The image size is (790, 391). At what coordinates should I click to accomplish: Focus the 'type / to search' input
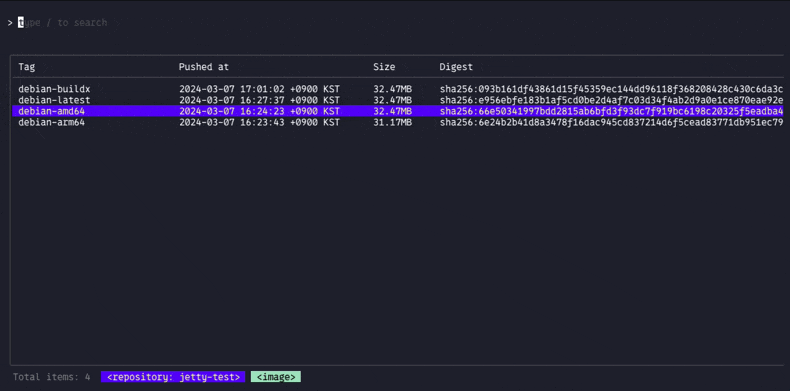(x=62, y=23)
